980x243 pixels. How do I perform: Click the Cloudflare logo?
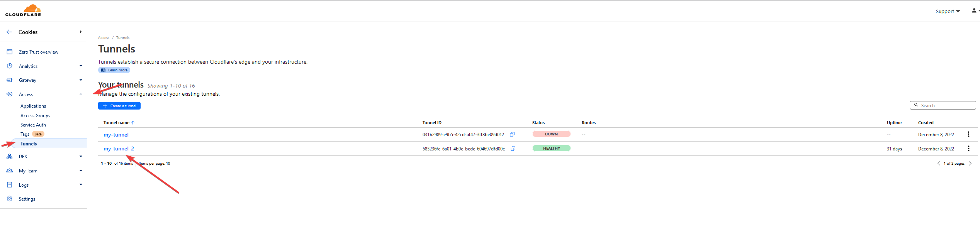pos(23,10)
